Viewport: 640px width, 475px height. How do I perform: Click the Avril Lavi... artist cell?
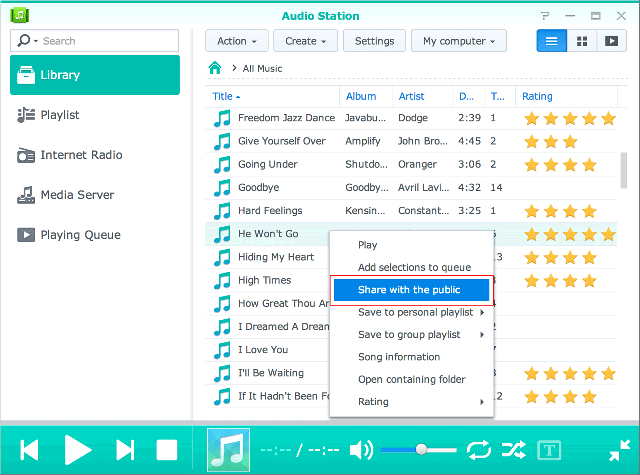click(423, 188)
